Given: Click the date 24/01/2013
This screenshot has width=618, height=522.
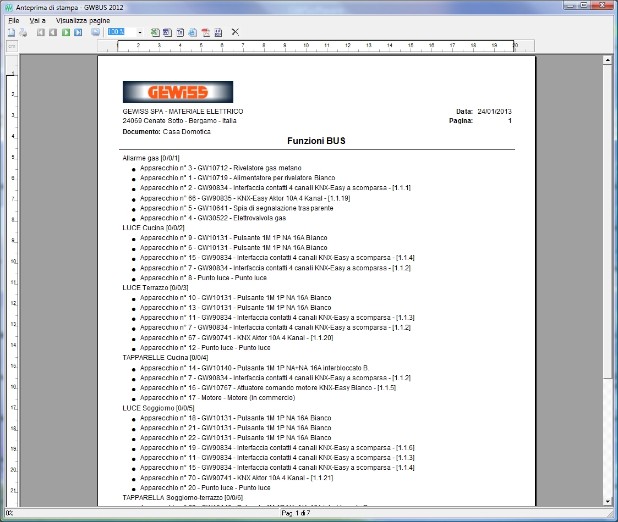Looking at the screenshot, I should click(495, 111).
